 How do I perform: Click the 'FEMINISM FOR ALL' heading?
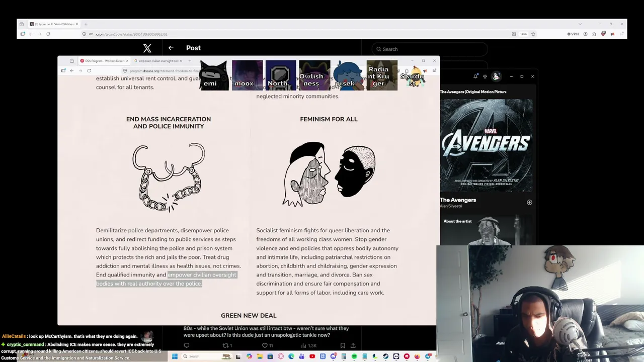(x=329, y=119)
